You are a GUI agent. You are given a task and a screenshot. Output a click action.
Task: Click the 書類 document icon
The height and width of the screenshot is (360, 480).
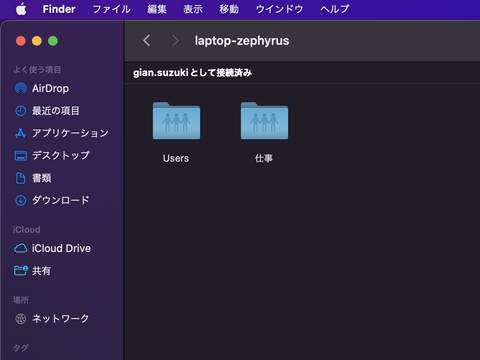click(x=21, y=178)
